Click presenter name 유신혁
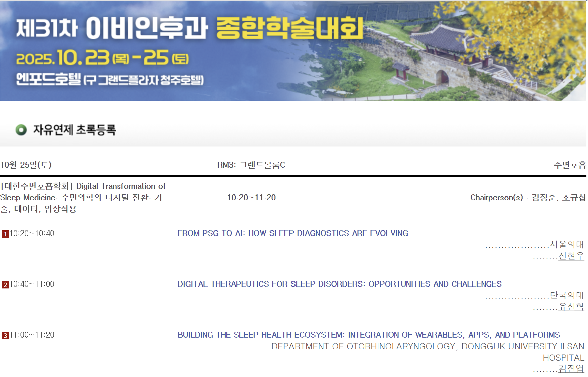Image resolution: width=588 pixels, height=377 pixels. [x=571, y=307]
